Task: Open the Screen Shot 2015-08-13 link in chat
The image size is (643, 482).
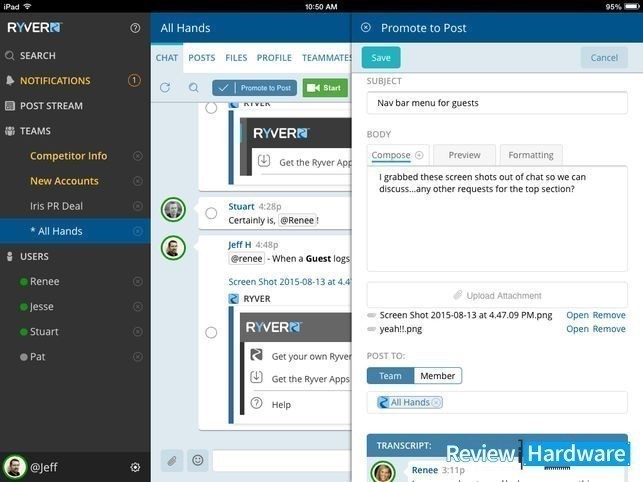Action: (x=290, y=282)
